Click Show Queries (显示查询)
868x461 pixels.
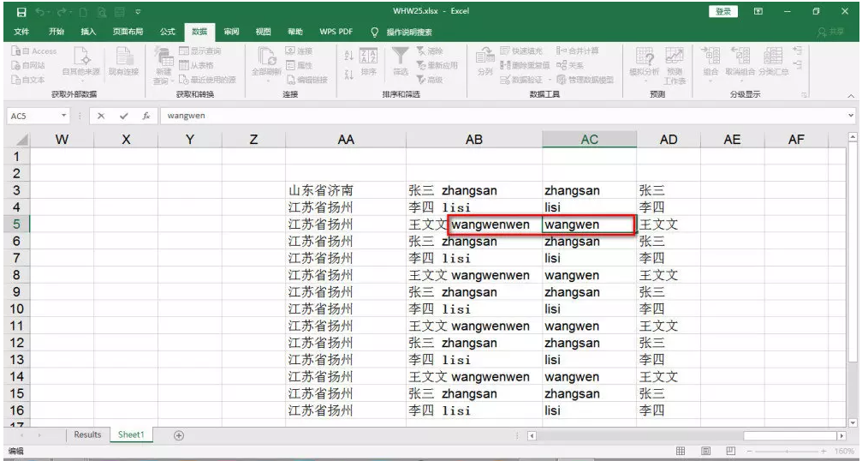point(199,51)
